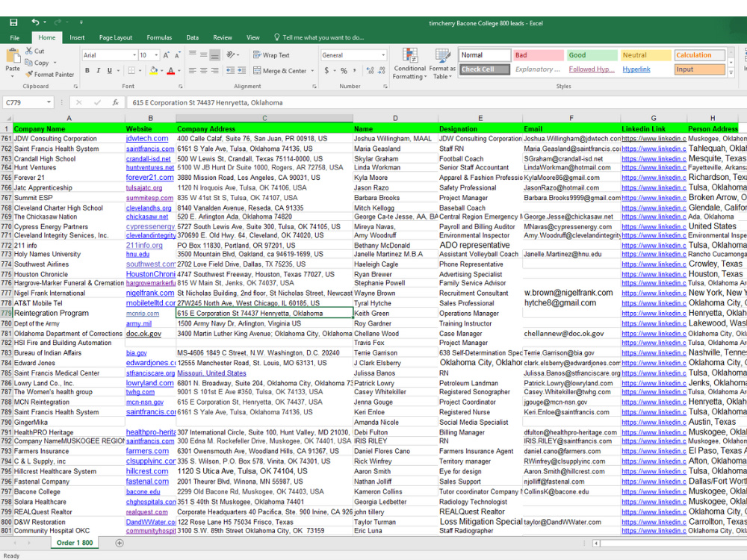The image size is (747, 560).
Task: Click the Borders icon
Action: [x=131, y=70]
